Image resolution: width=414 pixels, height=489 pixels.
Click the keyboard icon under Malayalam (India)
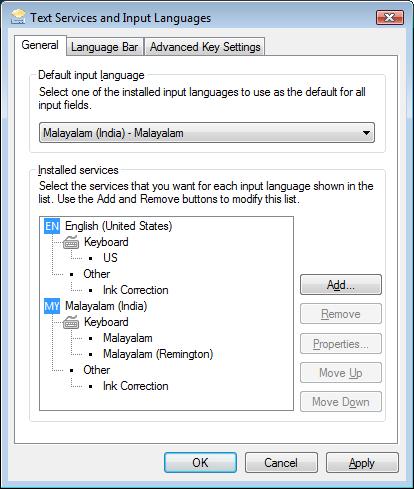click(71, 322)
